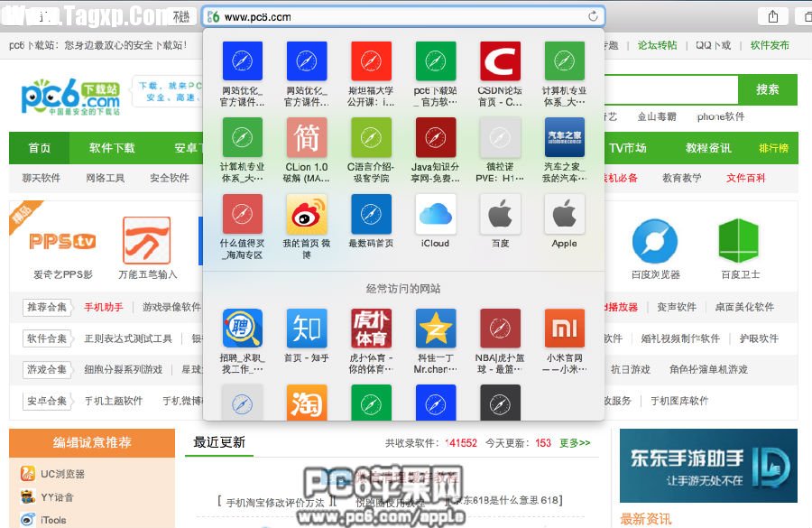The image size is (812, 528).
Task: Open the 虎扑体育 frequently visited site
Action: coord(371,328)
